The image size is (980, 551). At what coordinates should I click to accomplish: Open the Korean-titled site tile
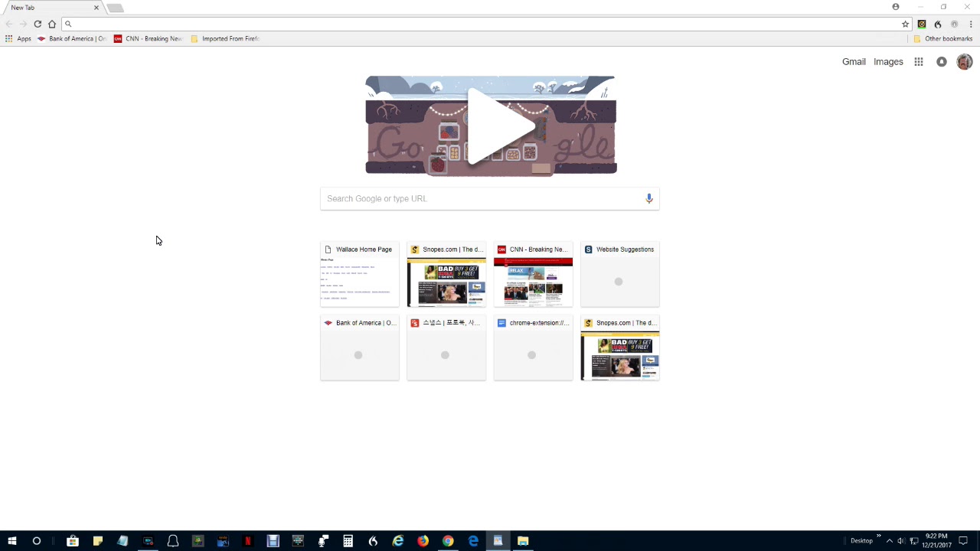[x=446, y=348]
